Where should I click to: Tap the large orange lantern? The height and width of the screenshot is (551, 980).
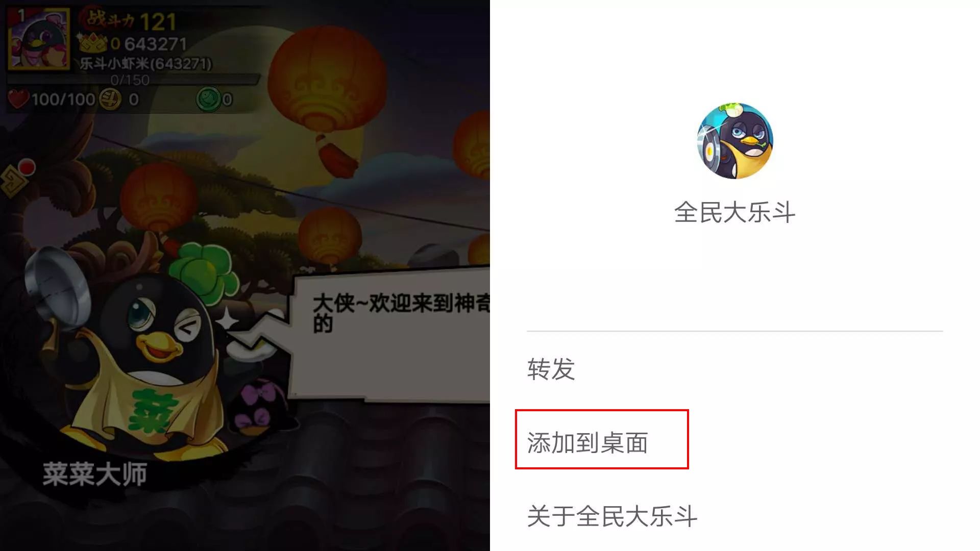[327, 82]
